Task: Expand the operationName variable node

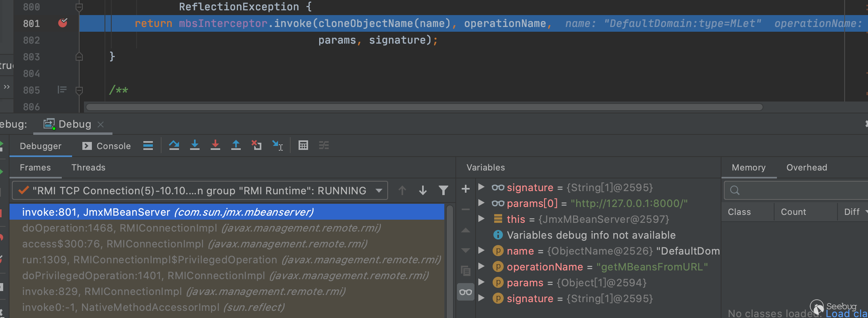Action: coord(482,266)
